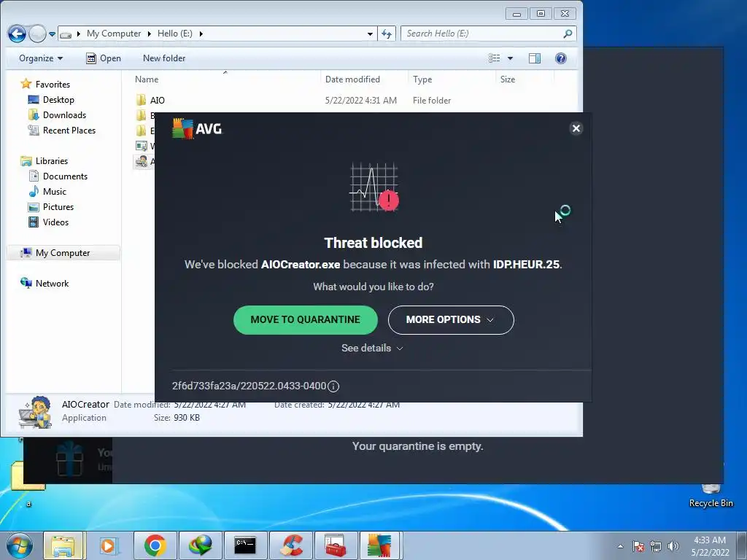Open the Organize menu

point(41,58)
